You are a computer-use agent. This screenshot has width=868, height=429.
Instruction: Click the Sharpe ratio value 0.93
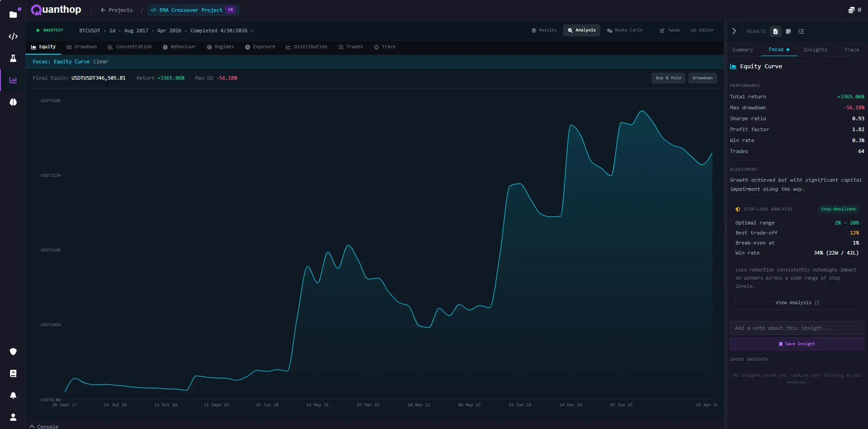pos(858,118)
